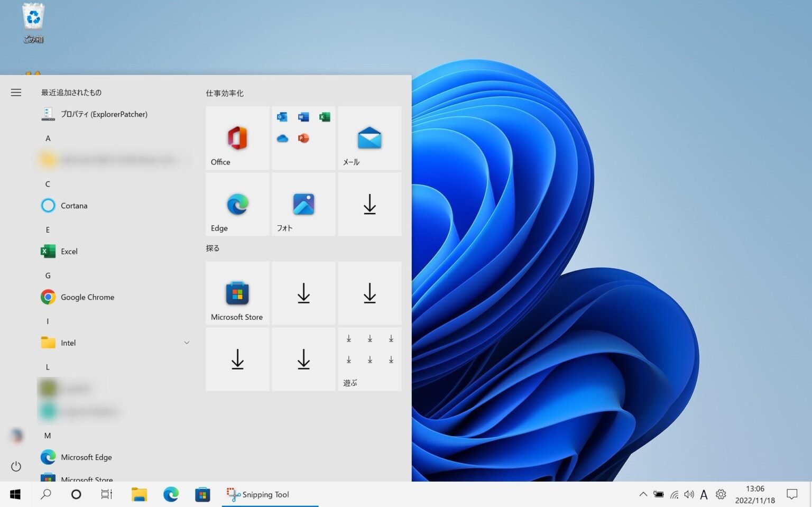The width and height of the screenshot is (812, 507).
Task: Open Task View from the taskbar
Action: (x=106, y=494)
